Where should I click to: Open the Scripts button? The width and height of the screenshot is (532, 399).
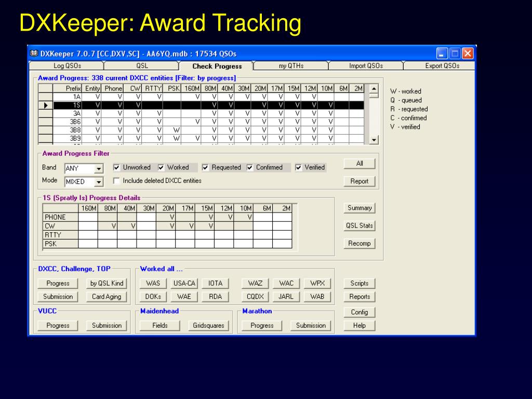point(360,283)
